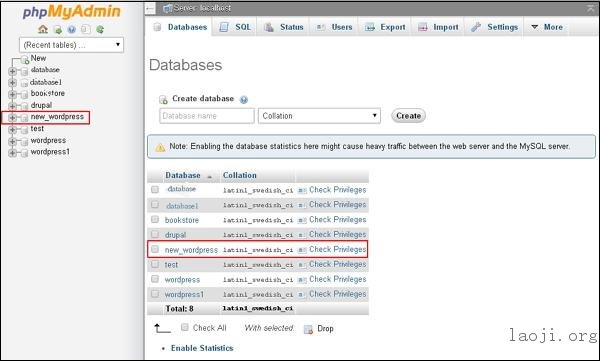
Task: Click Check Privileges for drupal
Action: point(338,234)
